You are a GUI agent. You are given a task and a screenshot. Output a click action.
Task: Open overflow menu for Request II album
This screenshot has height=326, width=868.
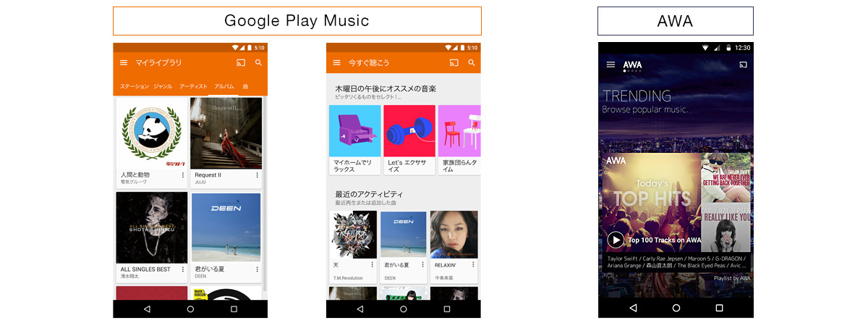(x=257, y=175)
